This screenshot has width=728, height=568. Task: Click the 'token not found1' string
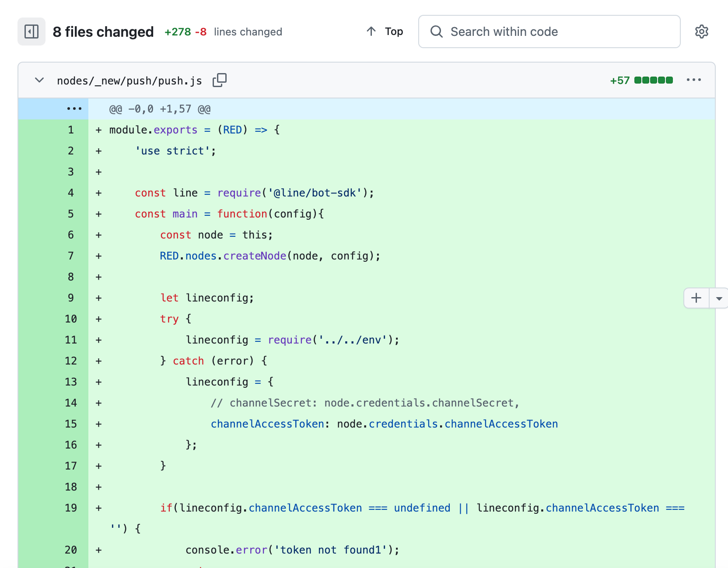(330, 550)
